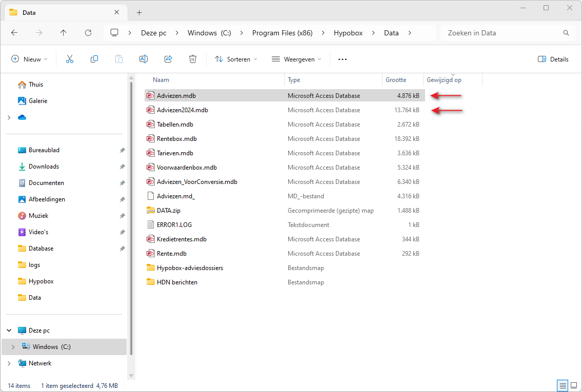Screen dimensions: 582x392
Task: Open Documenten in the navigation pane
Action: click(46, 183)
